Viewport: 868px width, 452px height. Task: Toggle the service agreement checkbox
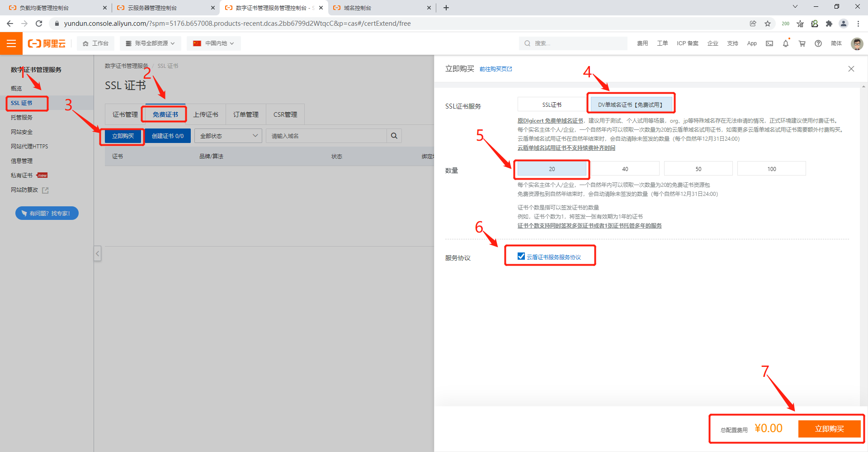pos(521,256)
